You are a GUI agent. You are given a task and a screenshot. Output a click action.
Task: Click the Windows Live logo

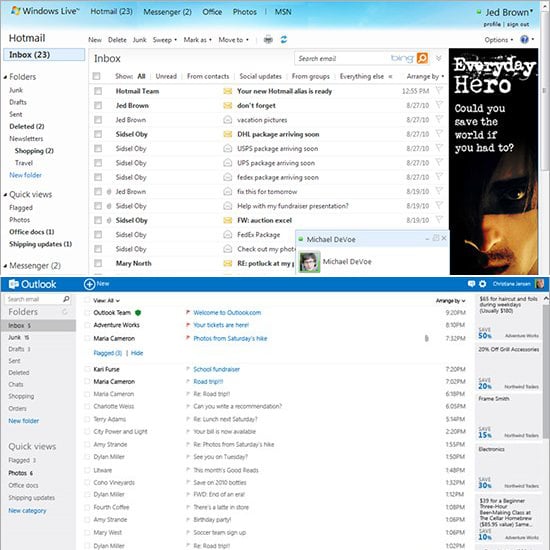45,11
